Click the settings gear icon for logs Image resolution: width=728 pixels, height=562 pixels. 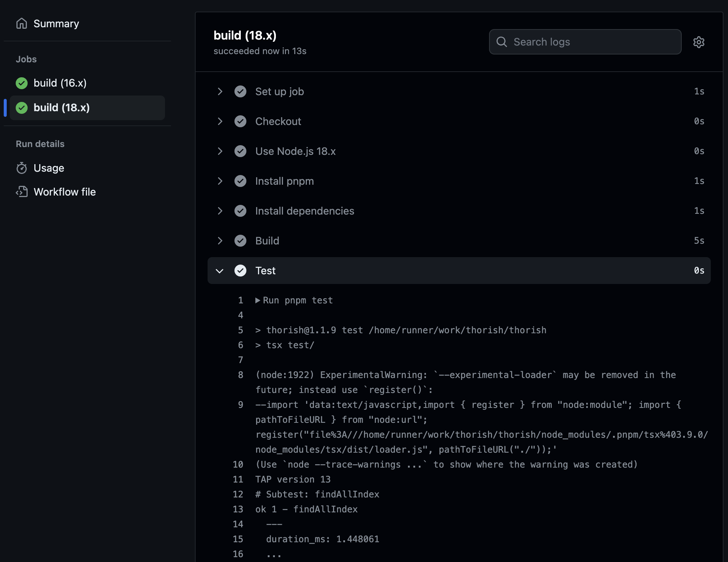[699, 41]
